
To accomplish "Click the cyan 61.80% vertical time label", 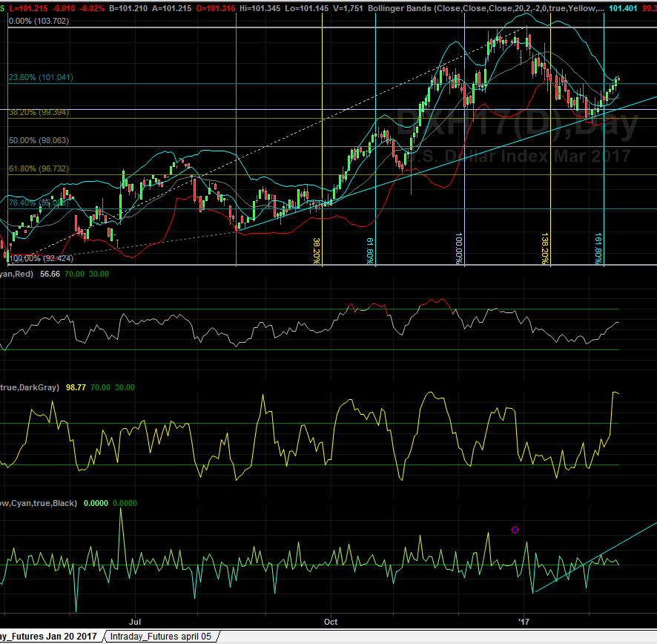I will [x=370, y=251].
